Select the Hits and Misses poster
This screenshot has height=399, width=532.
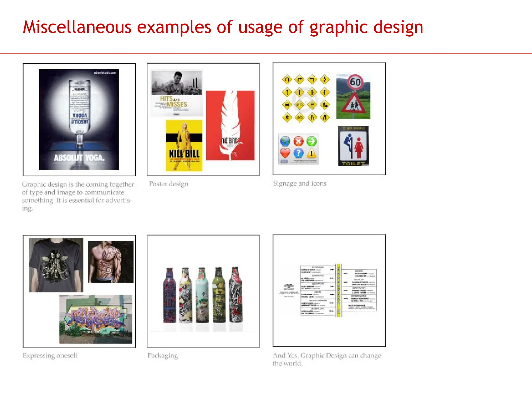click(177, 94)
